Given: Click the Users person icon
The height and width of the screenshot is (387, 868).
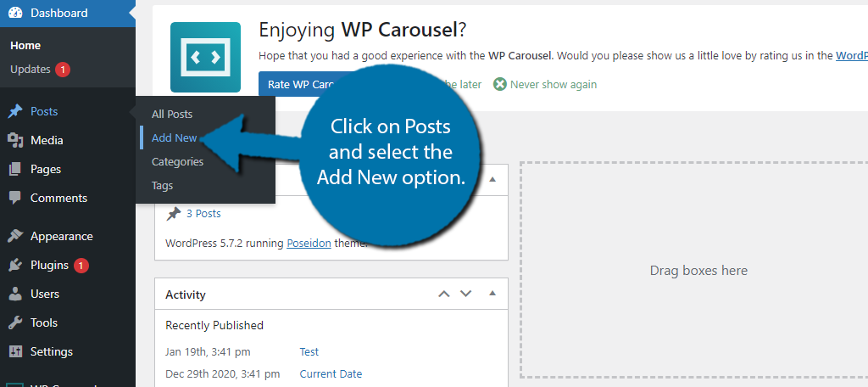Looking at the screenshot, I should click(15, 294).
